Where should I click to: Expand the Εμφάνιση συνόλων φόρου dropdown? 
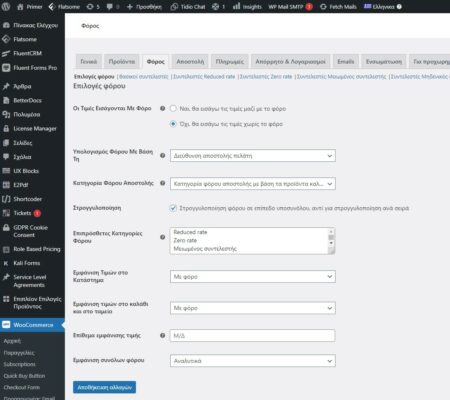coord(253,361)
